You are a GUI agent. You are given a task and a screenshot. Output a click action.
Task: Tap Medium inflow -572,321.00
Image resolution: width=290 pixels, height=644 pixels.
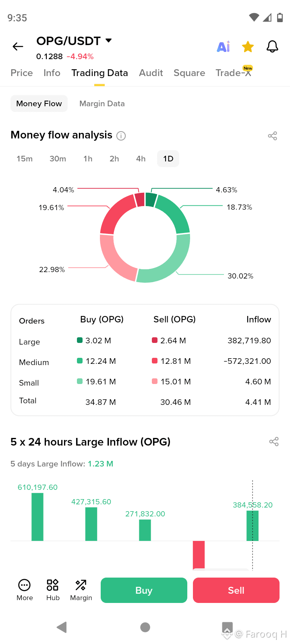247,361
